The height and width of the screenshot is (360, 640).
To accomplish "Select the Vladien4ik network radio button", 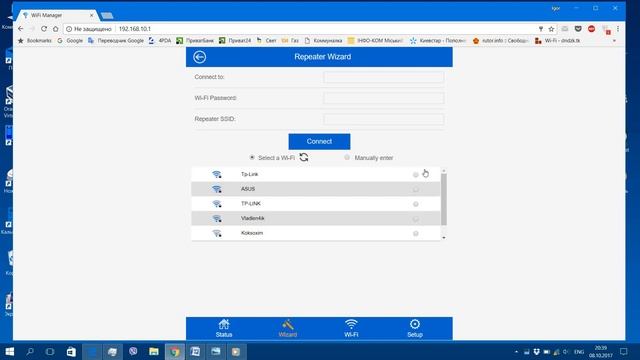I will [416, 219].
